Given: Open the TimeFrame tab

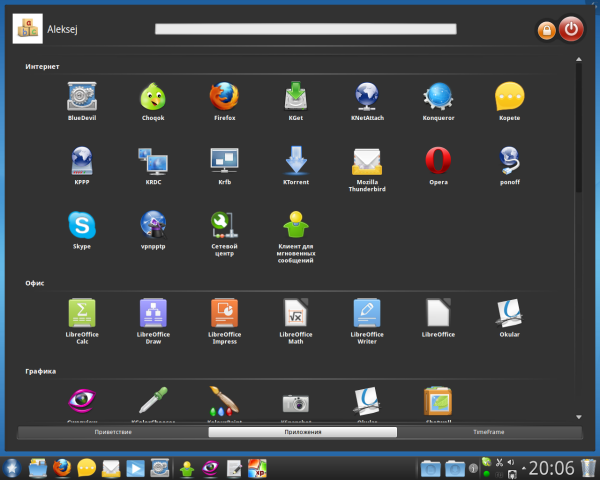Looking at the screenshot, I should [489, 432].
